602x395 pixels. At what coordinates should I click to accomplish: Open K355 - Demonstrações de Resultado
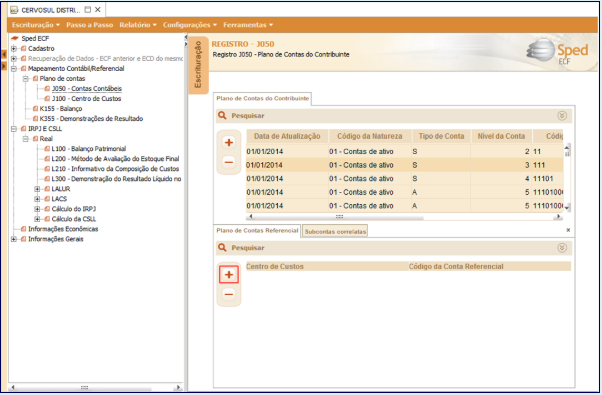[x=91, y=119]
